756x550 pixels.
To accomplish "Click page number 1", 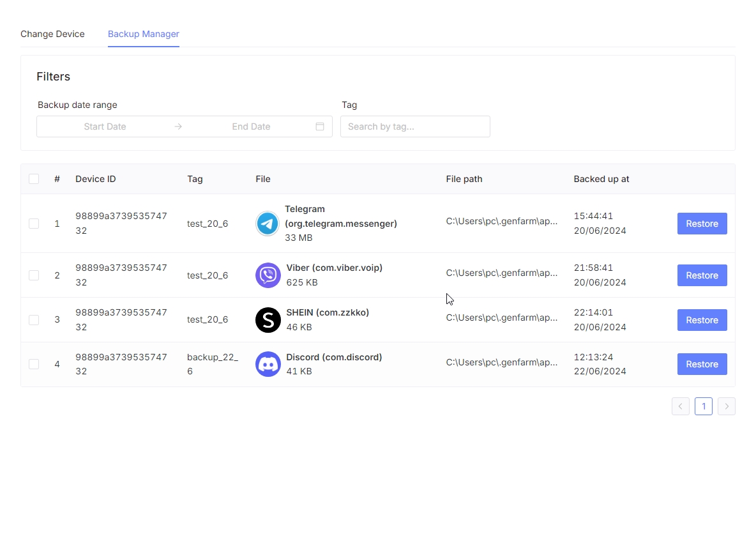I will [x=703, y=406].
